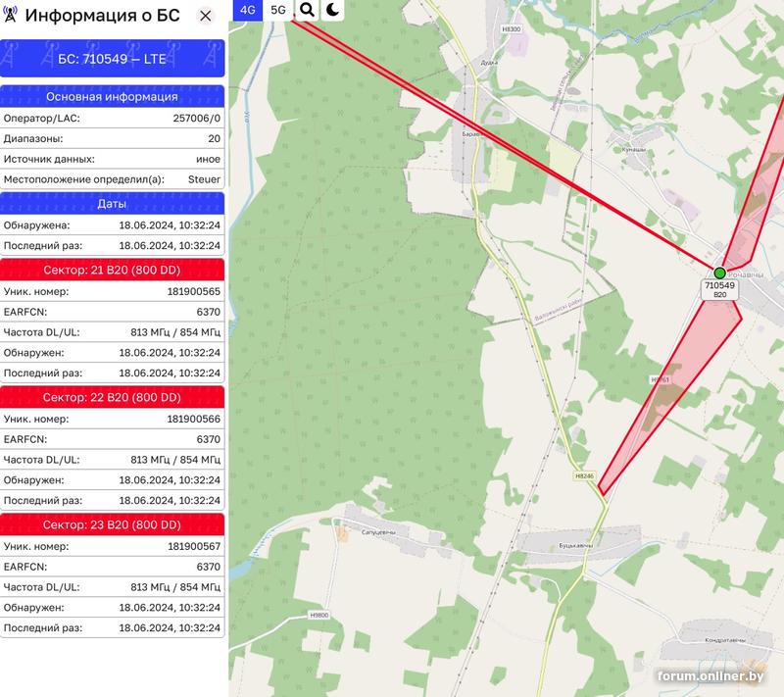Click the Сапуцевичы village label

click(x=378, y=532)
